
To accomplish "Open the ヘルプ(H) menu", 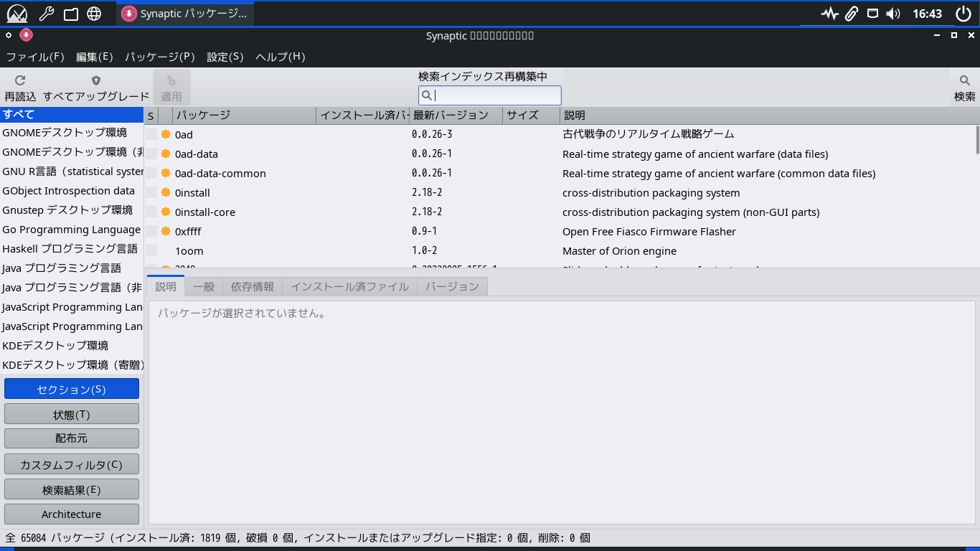I will 281,57.
